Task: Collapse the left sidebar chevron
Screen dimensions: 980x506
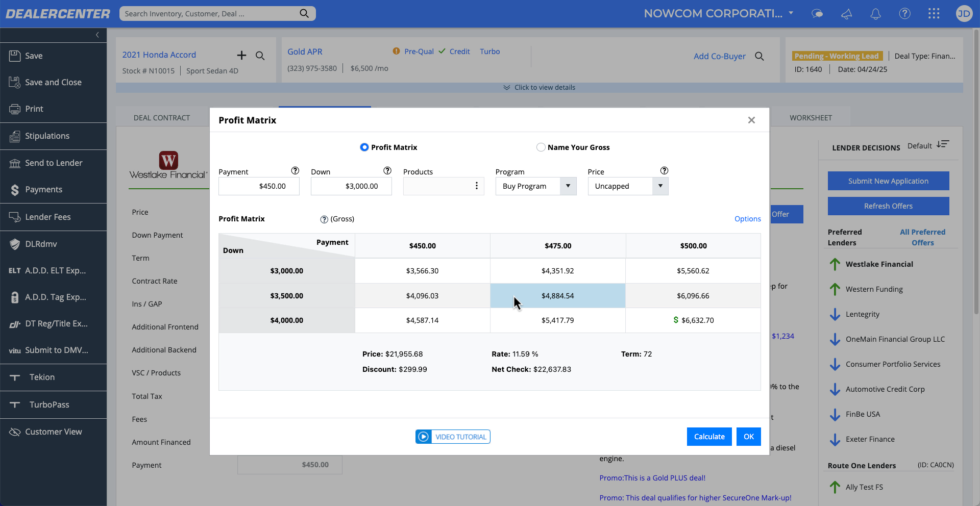Action: [x=97, y=35]
